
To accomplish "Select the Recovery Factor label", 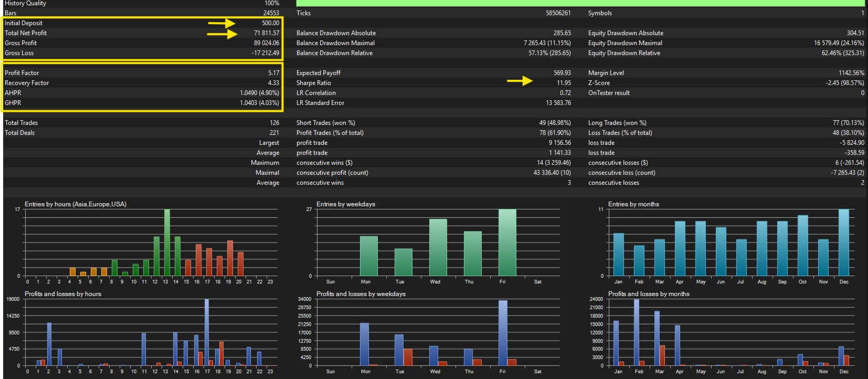I will click(27, 83).
